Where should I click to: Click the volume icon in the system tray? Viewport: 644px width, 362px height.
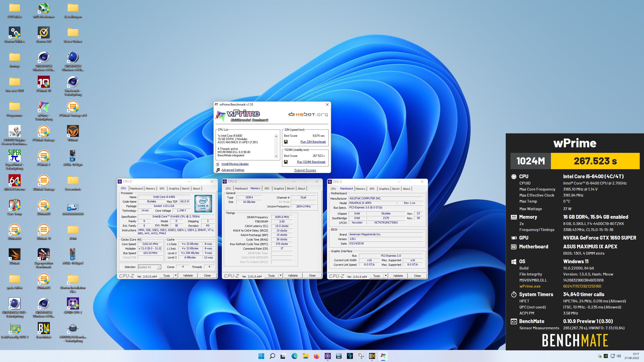[x=619, y=356]
